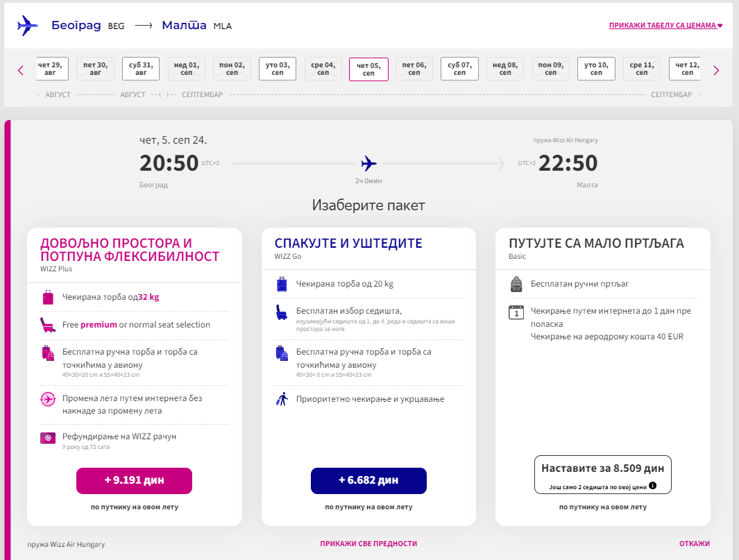Image resolution: width=739 pixels, height=560 pixels.
Task: Click 'Рефундирање на WIZZ рачун' feature text
Action: pyautogui.click(x=119, y=436)
